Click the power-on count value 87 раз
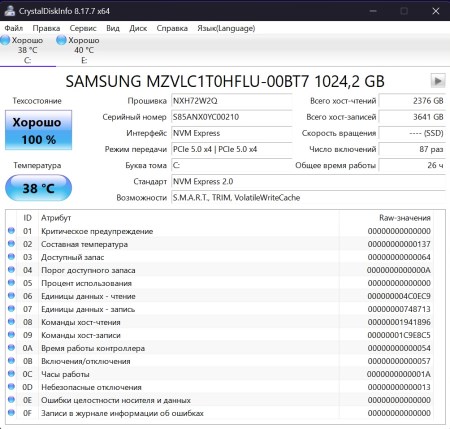450x429 pixels. (412, 149)
